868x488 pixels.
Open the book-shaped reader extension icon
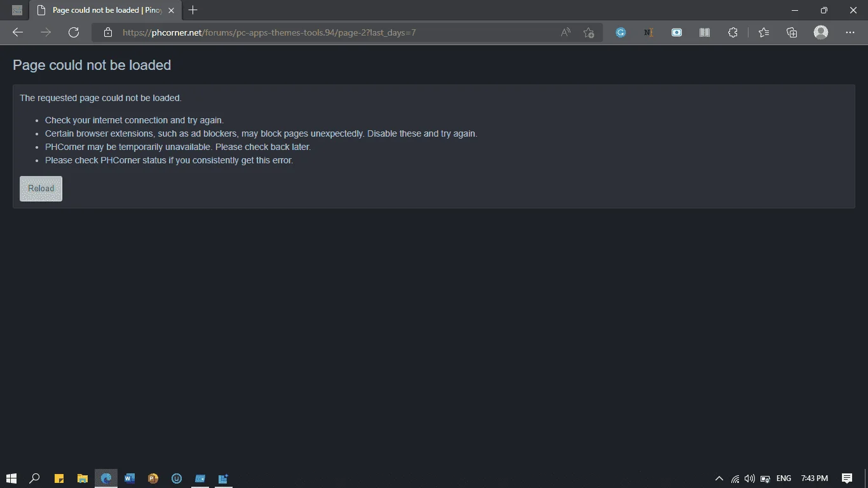(x=705, y=32)
